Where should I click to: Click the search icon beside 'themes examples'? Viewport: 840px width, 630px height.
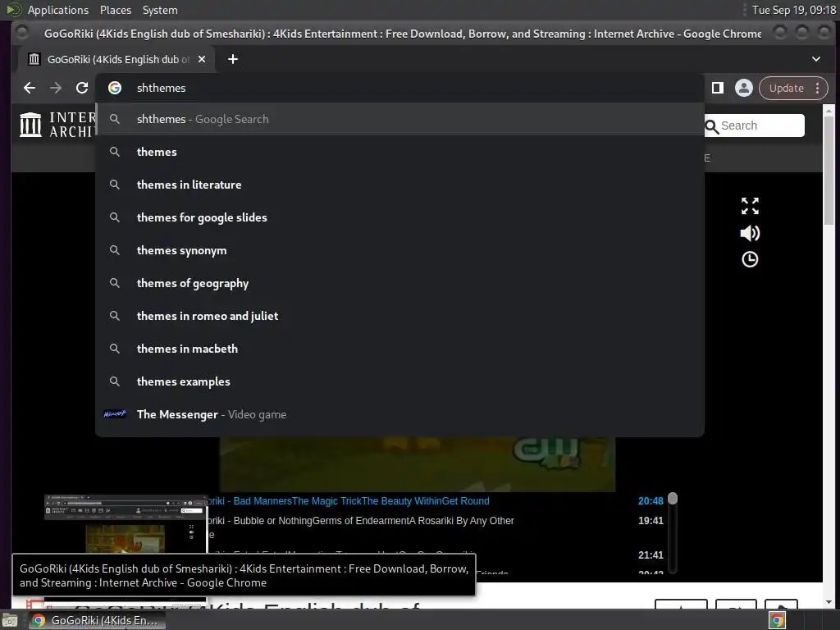click(115, 381)
